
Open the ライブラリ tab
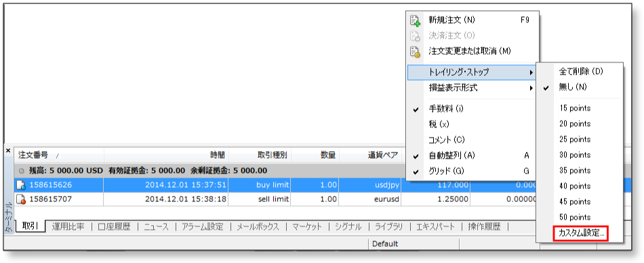(389, 227)
